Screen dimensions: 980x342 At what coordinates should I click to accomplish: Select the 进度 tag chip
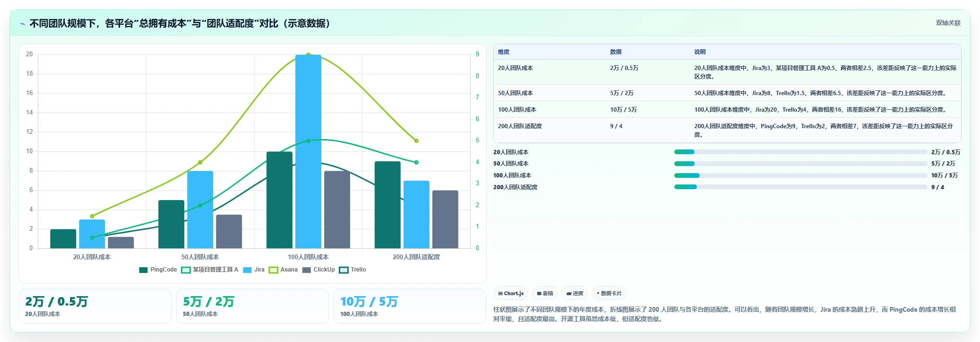[x=575, y=293]
